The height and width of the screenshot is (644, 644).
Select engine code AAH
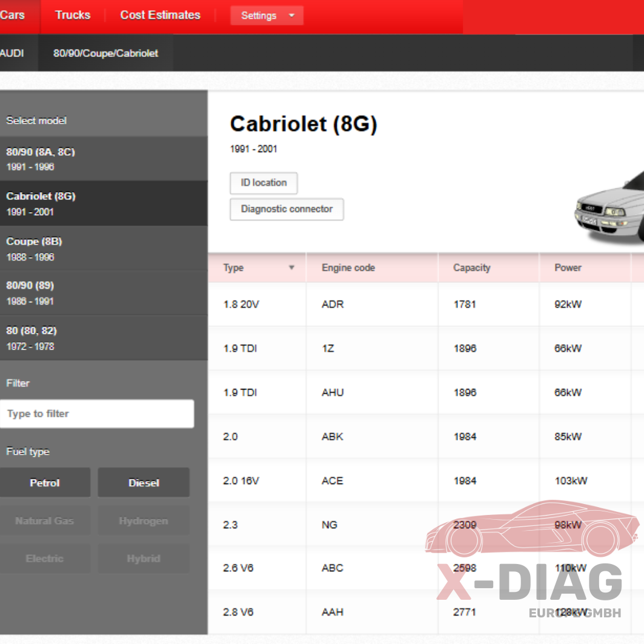(x=332, y=612)
